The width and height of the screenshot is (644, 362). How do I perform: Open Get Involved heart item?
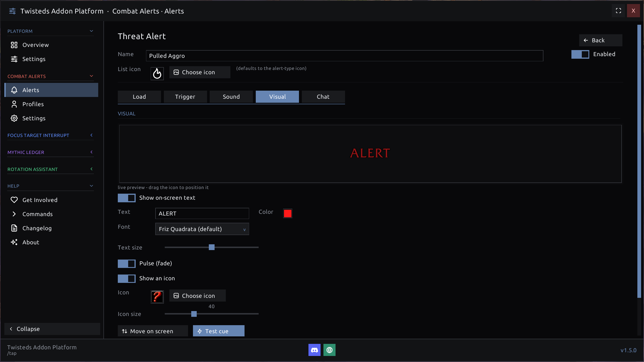(x=51, y=200)
